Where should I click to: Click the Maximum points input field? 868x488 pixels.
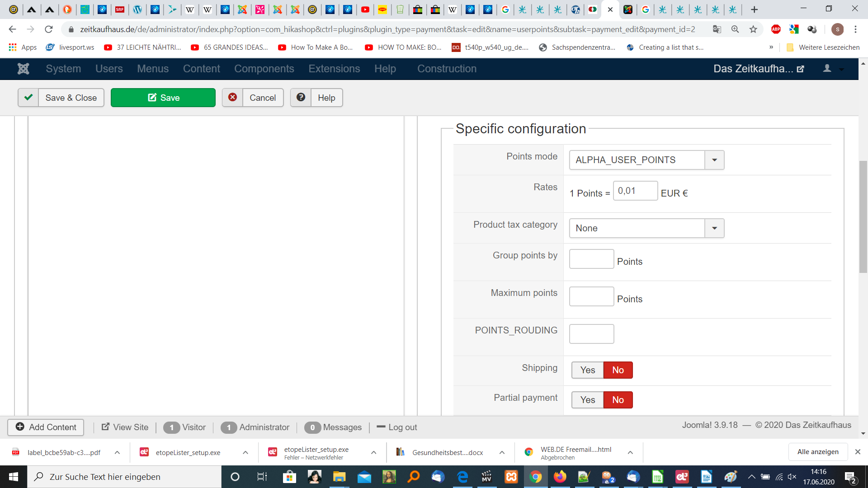click(x=591, y=297)
